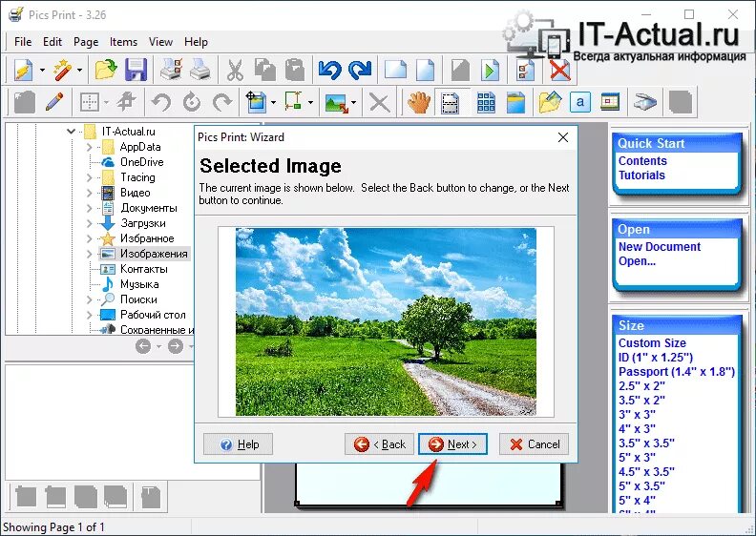Expand the Документы folder
This screenshot has width=756, height=536.
click(89, 208)
